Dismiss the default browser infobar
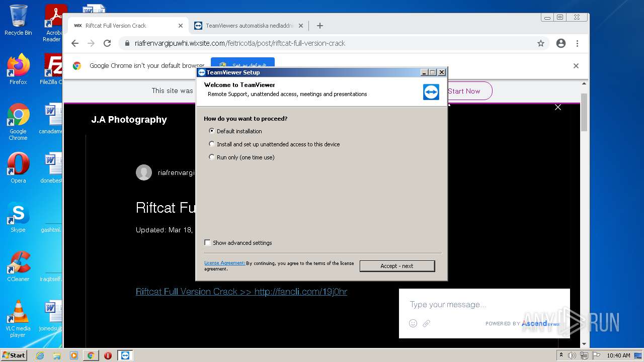 pyautogui.click(x=576, y=66)
